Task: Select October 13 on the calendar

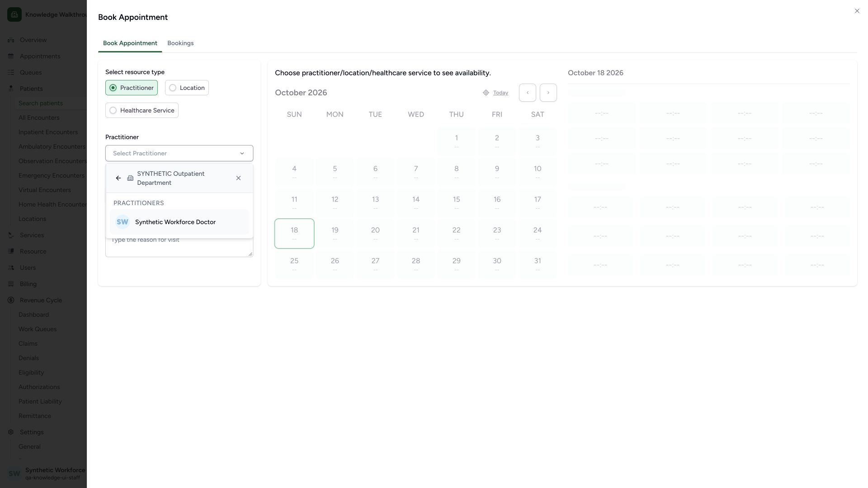Action: (375, 203)
